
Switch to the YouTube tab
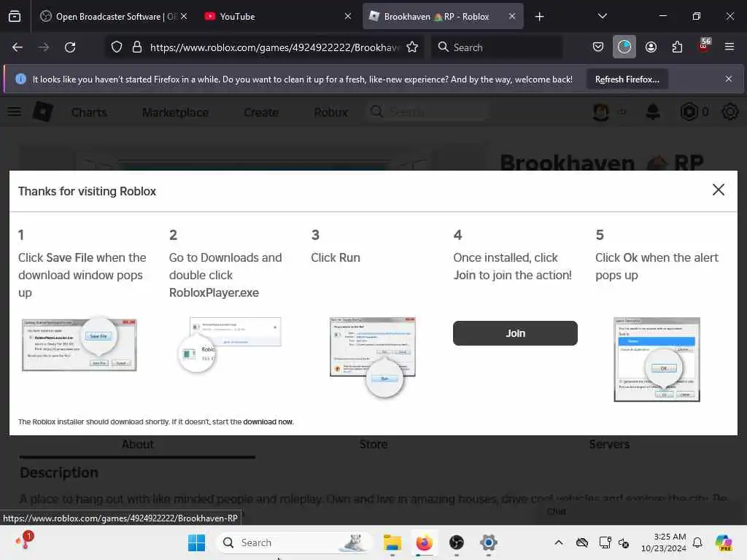[x=278, y=16]
